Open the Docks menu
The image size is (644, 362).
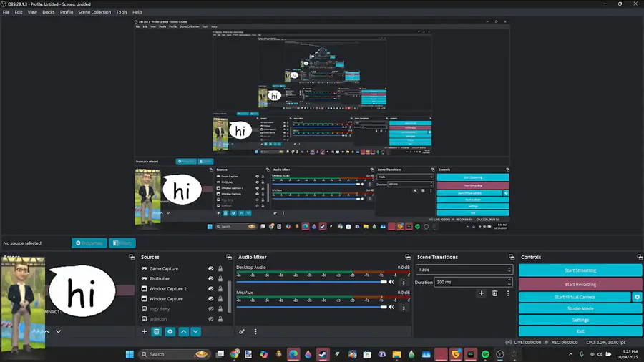tap(49, 12)
